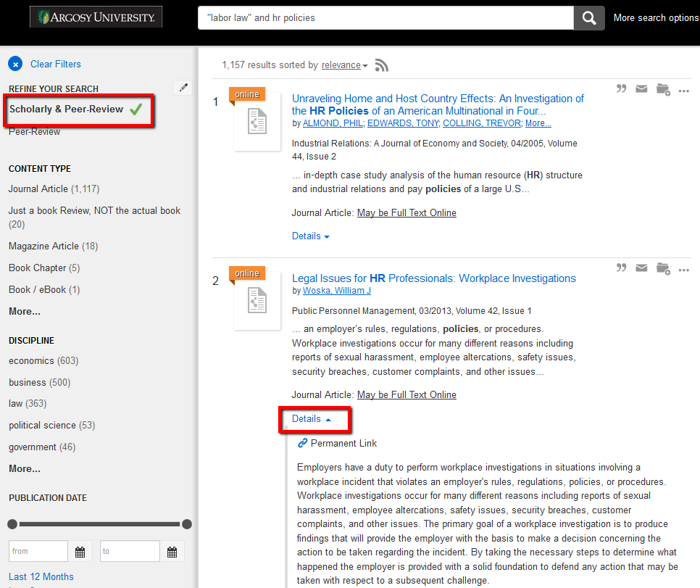This screenshot has height=588, width=700.
Task: Expand More disciplines
Action: [x=25, y=468]
